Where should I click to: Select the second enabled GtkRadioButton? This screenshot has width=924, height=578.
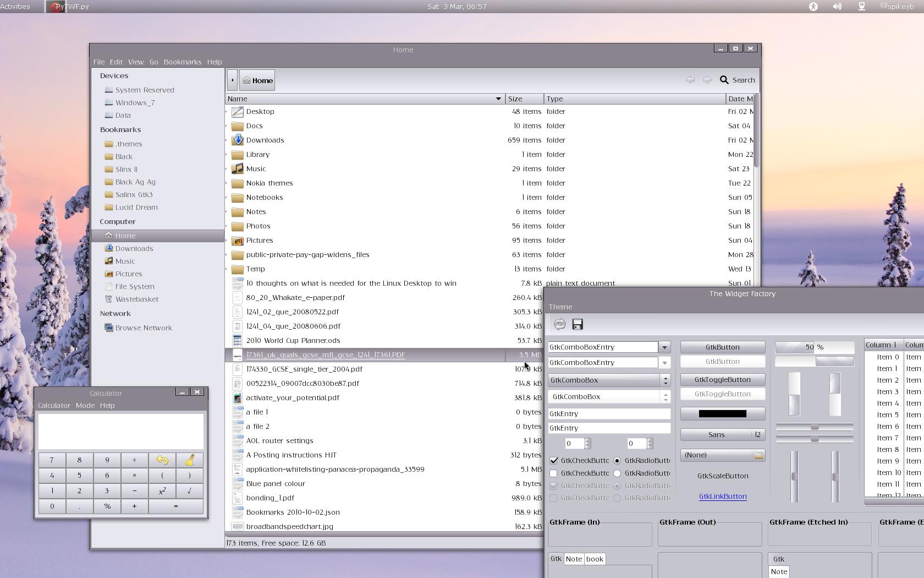[x=617, y=473]
